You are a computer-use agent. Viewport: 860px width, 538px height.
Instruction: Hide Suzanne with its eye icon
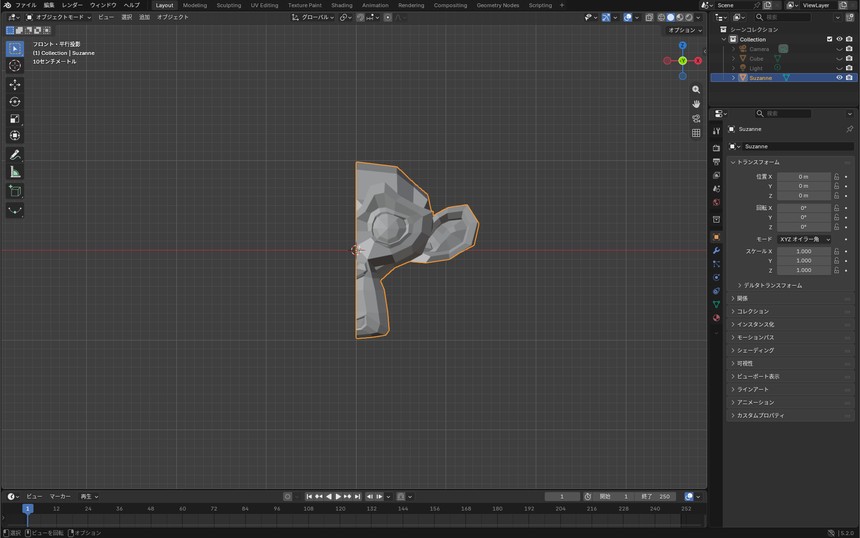[839, 78]
